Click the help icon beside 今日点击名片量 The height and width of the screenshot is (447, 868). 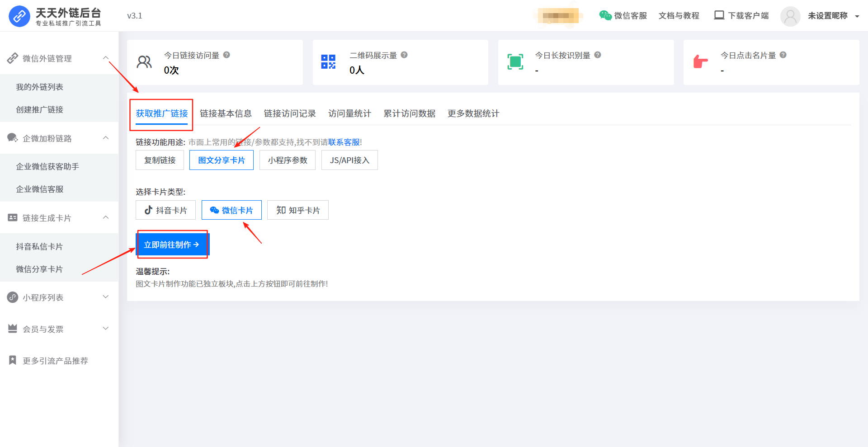[783, 55]
